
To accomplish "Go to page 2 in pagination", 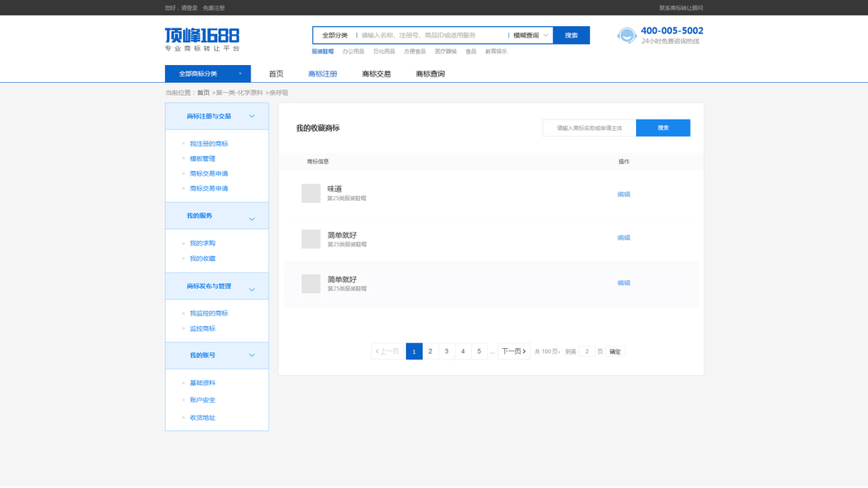I will pos(430,351).
